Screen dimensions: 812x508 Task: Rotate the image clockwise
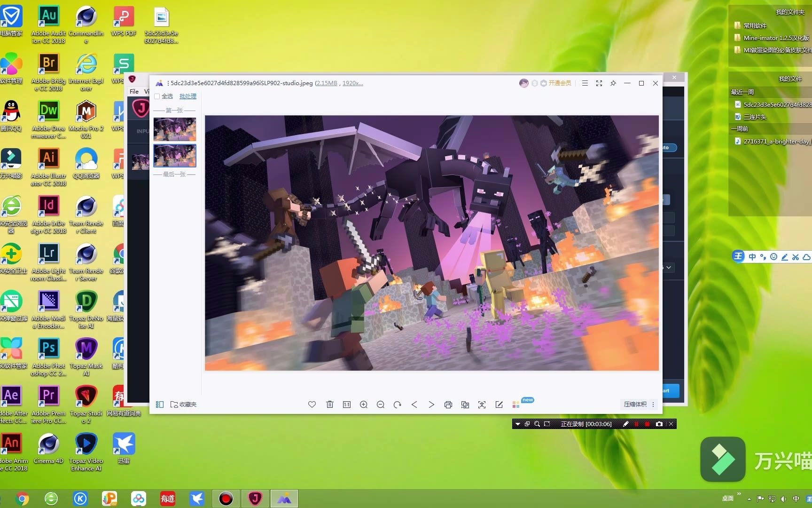(398, 405)
